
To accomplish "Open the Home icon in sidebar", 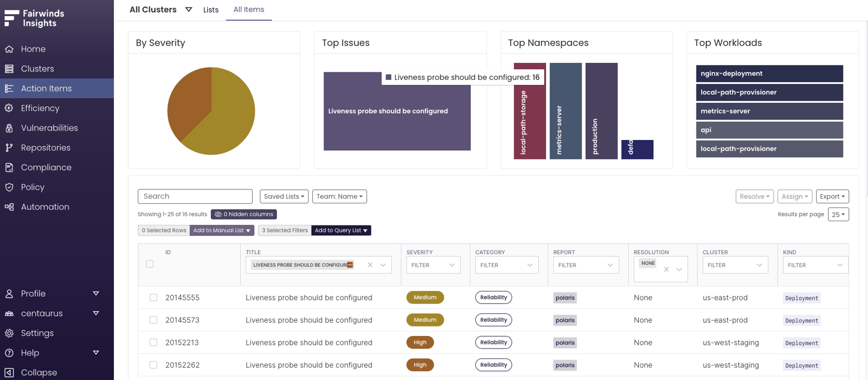I will coord(9,49).
